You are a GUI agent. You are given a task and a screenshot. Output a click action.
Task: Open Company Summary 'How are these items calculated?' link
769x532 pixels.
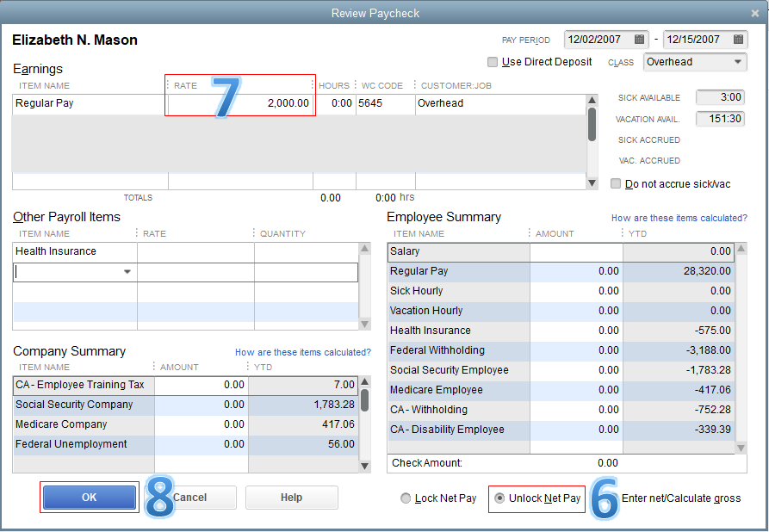click(x=303, y=352)
